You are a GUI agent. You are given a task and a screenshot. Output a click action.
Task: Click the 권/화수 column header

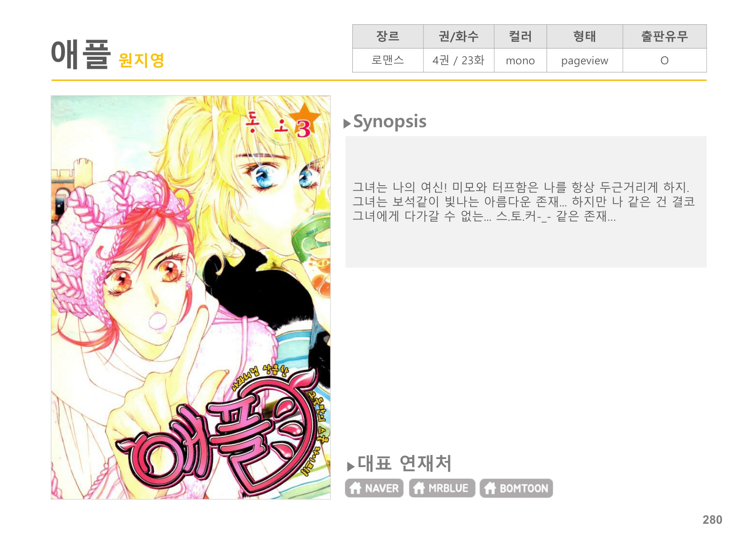click(458, 36)
